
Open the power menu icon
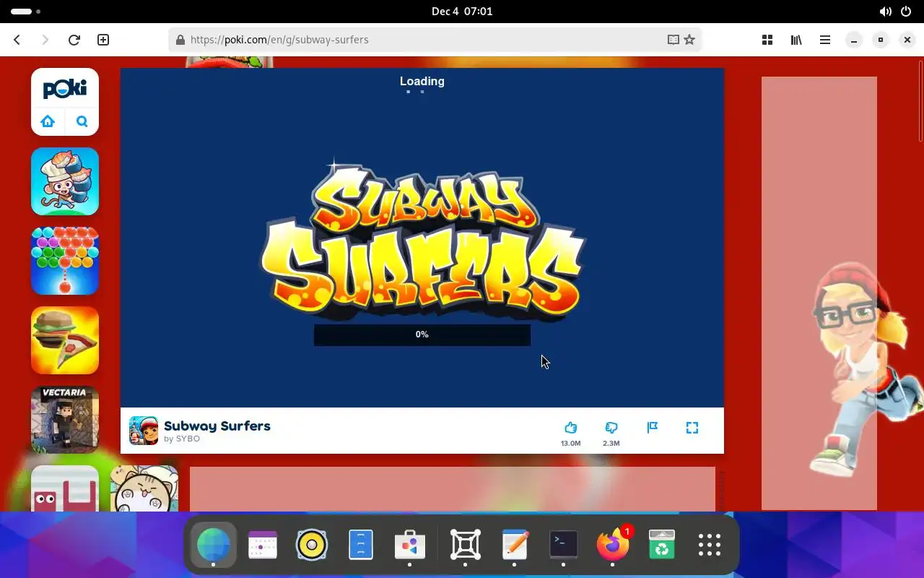pyautogui.click(x=906, y=12)
